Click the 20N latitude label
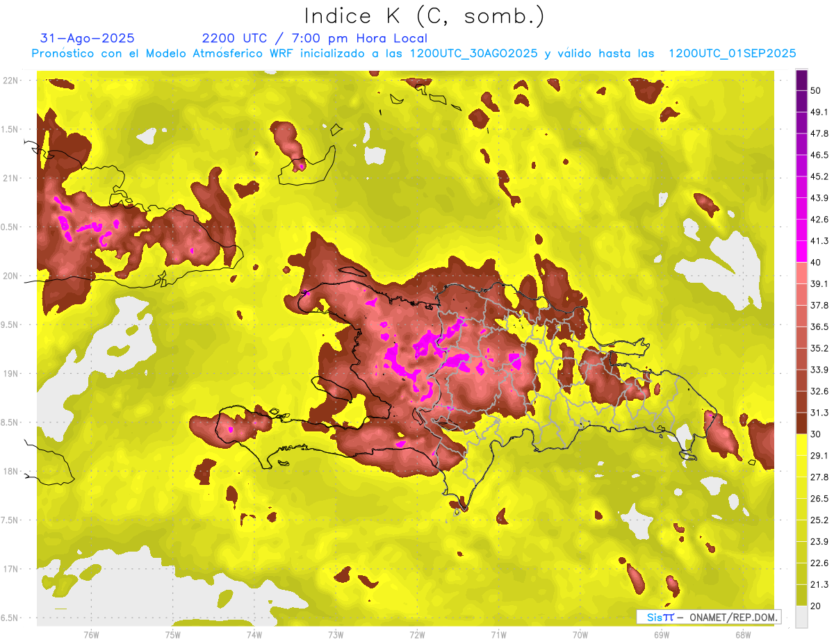 tap(10, 276)
